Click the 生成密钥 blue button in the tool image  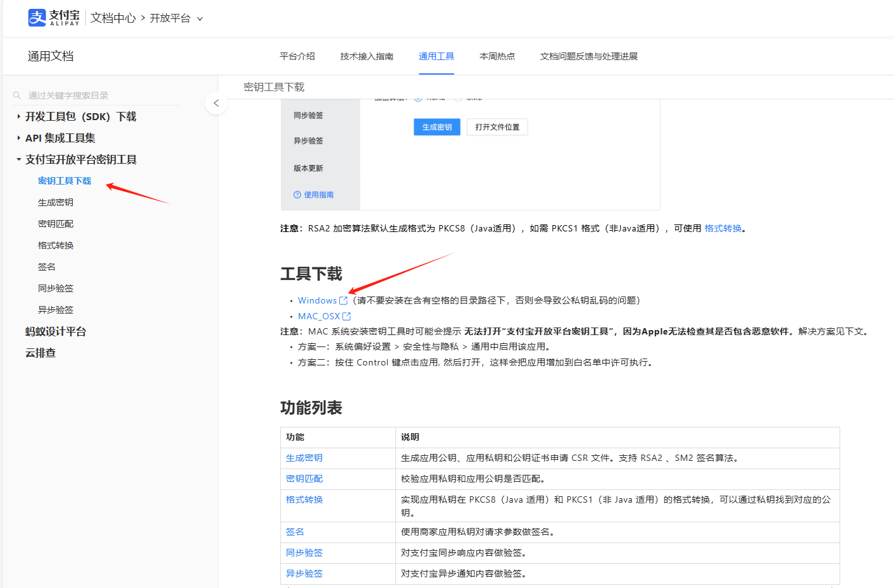tap(437, 127)
